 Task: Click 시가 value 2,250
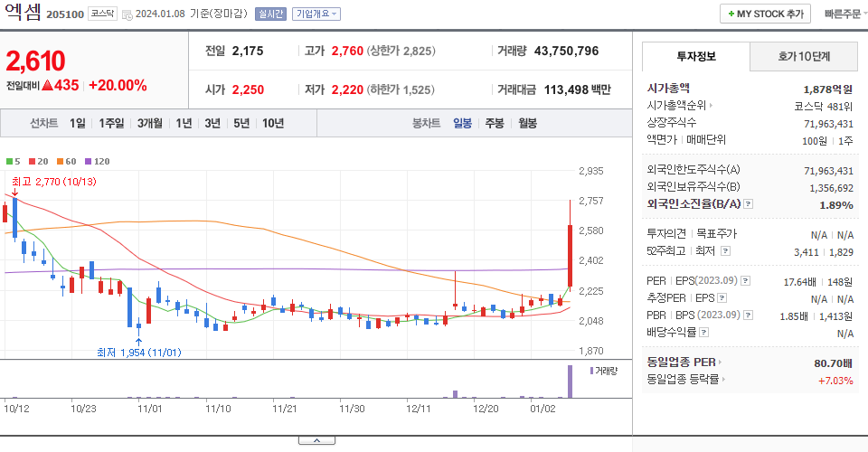click(x=248, y=89)
